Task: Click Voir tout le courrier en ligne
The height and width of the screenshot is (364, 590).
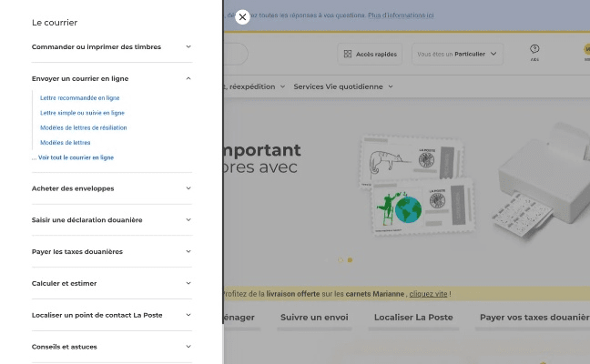Action: [x=75, y=157]
